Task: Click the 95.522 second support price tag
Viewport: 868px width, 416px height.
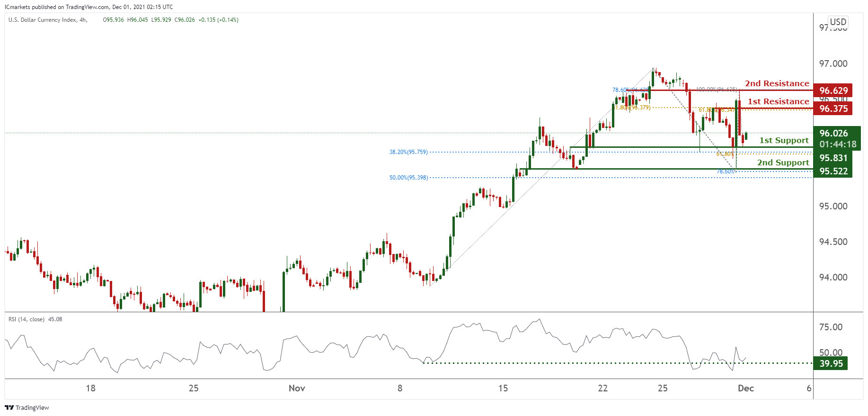Action: pos(833,171)
